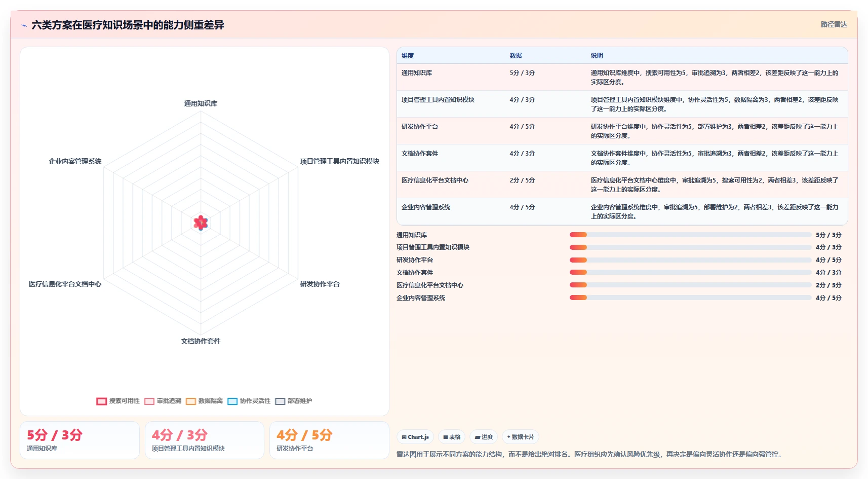Select the 研发协作平台 table row name
Image resolution: width=868 pixels, height=479 pixels.
click(x=420, y=127)
